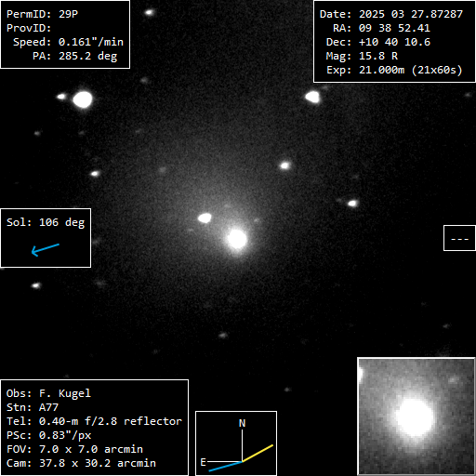The width and height of the screenshot is (476, 476).
Task: Click the Sol: 106 deg label
Action: coord(46,222)
